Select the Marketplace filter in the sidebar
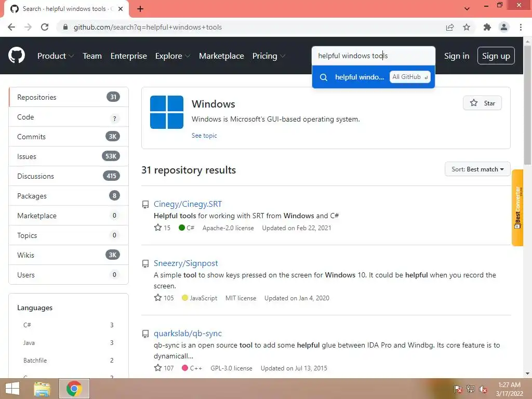 (x=69, y=216)
